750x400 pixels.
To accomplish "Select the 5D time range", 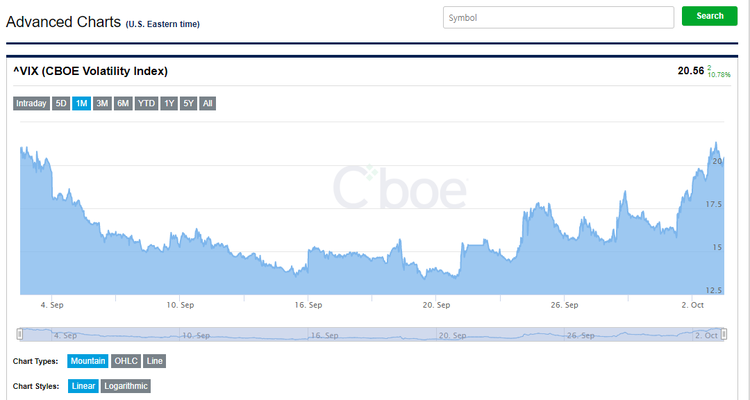I will coord(61,103).
